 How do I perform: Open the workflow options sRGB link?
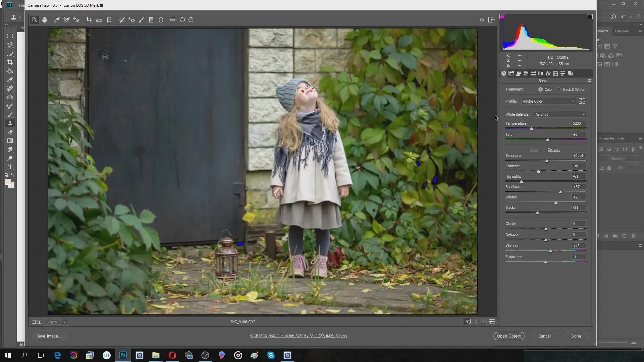click(298, 336)
